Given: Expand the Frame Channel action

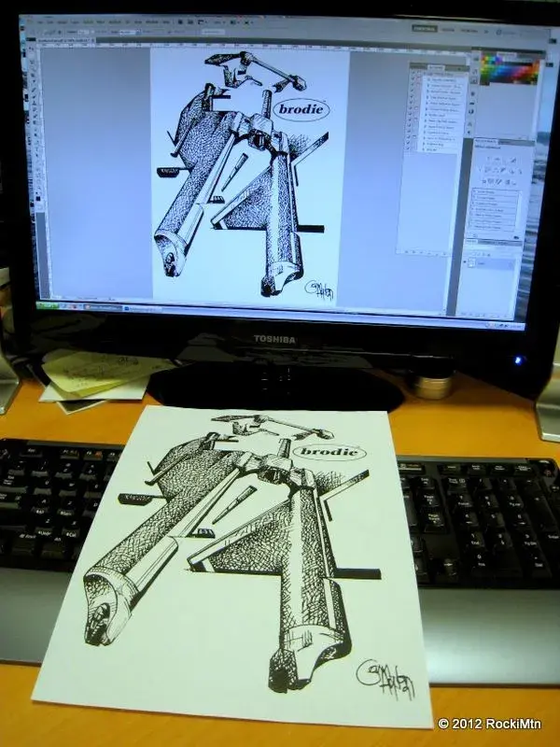Looking at the screenshot, I should tap(428, 86).
